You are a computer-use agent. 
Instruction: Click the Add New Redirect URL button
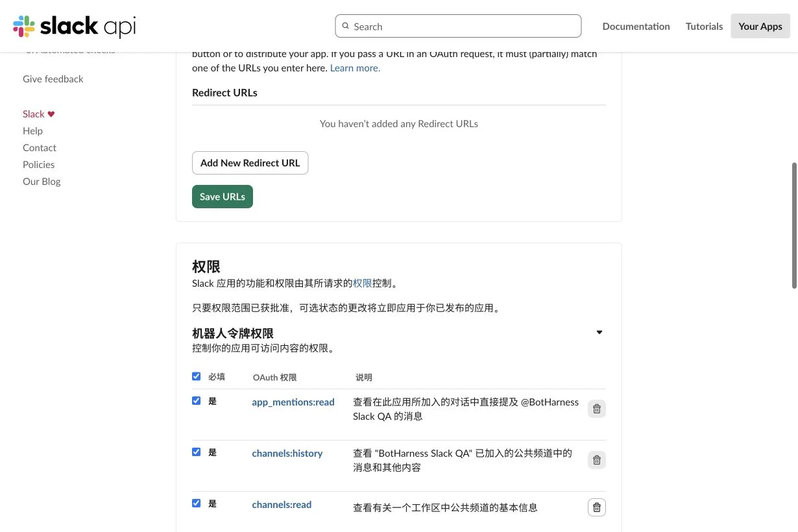point(250,163)
